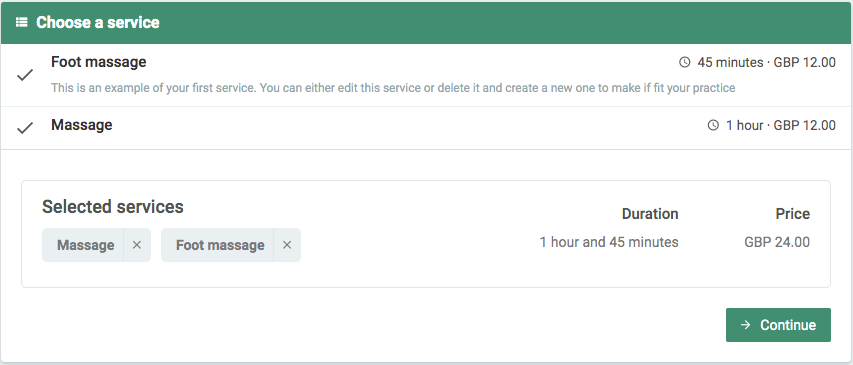The height and width of the screenshot is (365, 853).
Task: Click the GBP 24.00 total price
Action: tap(777, 242)
